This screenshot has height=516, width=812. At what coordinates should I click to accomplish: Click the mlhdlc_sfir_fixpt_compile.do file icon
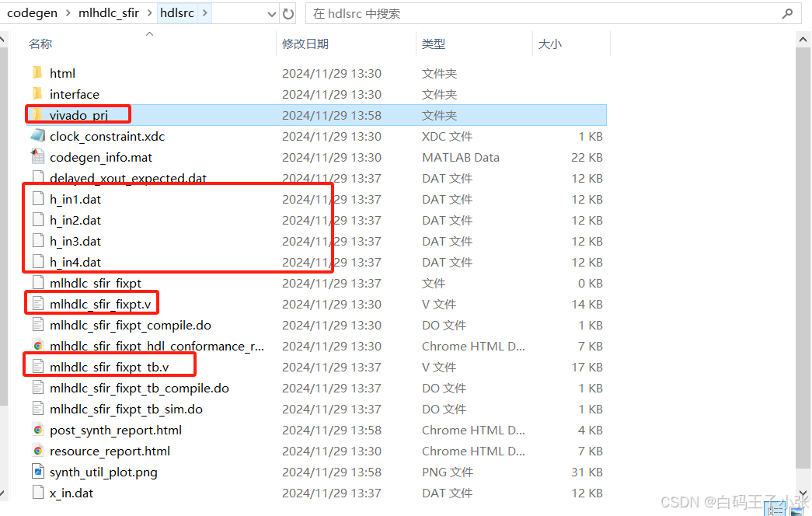pyautogui.click(x=38, y=325)
